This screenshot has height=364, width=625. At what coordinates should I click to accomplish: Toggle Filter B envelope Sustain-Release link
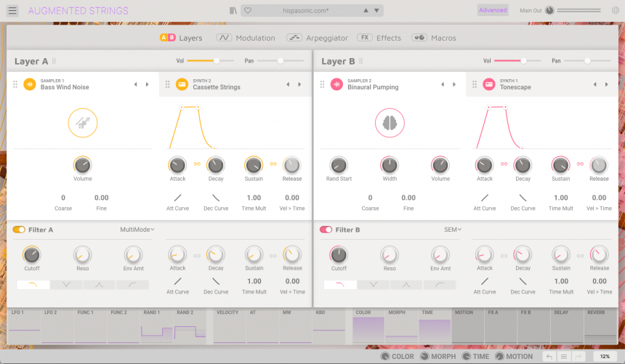[581, 256]
